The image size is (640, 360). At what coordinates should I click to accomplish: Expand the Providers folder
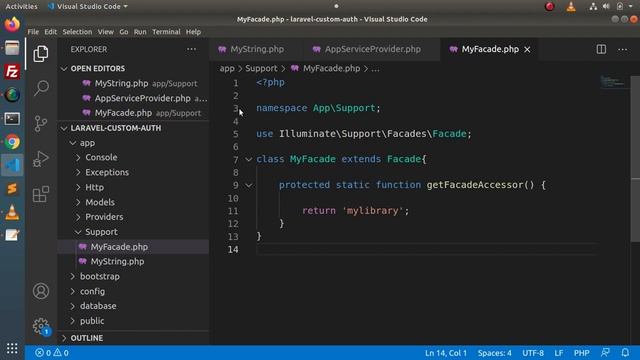[x=78, y=217]
